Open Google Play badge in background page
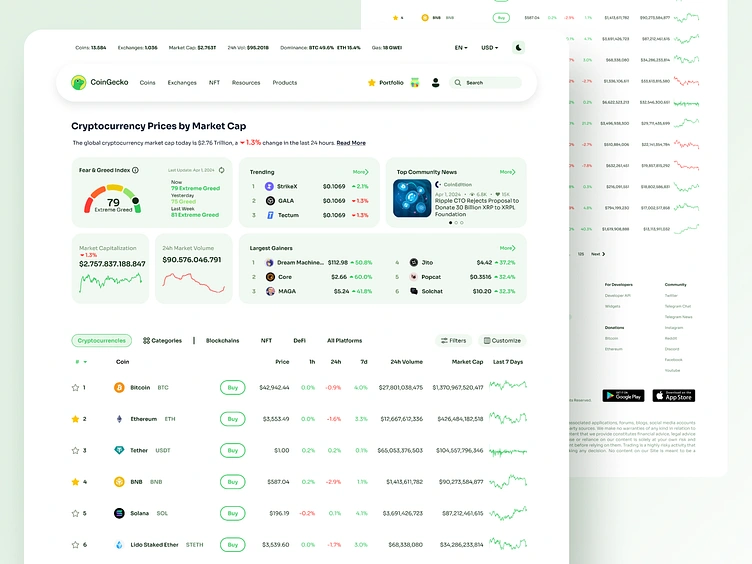The width and height of the screenshot is (752, 564). [623, 396]
